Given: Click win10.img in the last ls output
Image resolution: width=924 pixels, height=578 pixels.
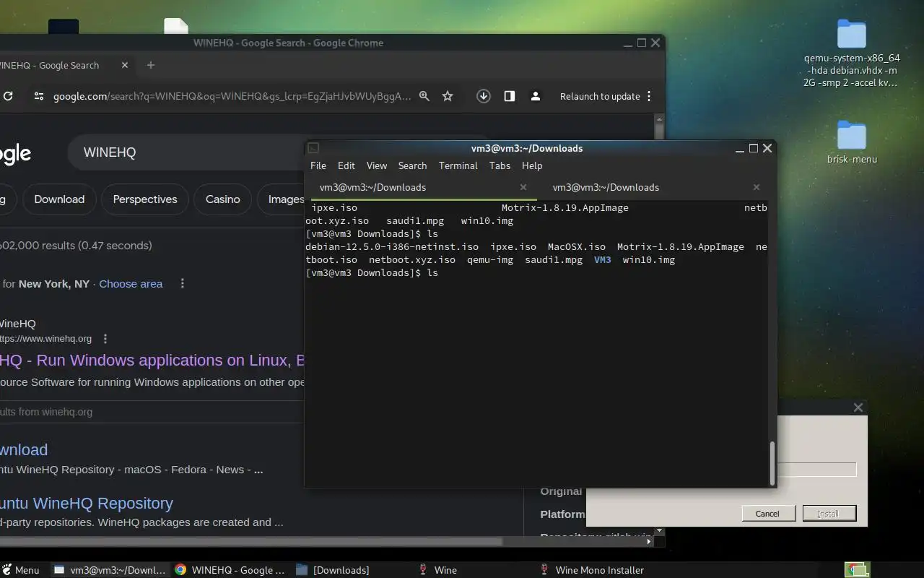Looking at the screenshot, I should (x=648, y=259).
